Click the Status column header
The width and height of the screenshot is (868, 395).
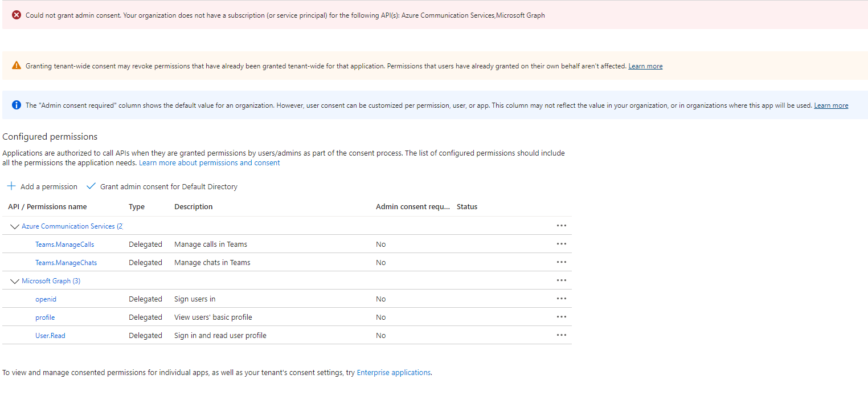click(467, 207)
